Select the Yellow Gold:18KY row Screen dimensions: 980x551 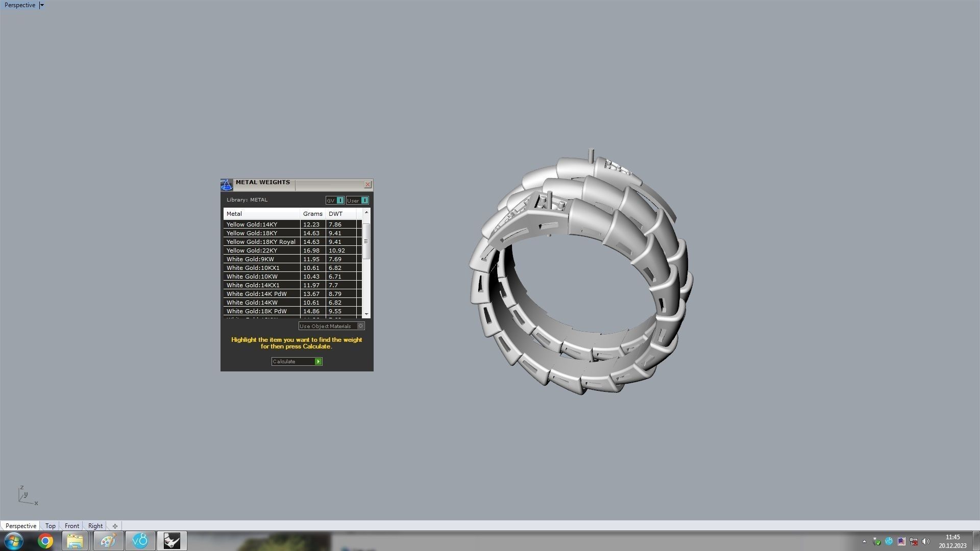292,233
